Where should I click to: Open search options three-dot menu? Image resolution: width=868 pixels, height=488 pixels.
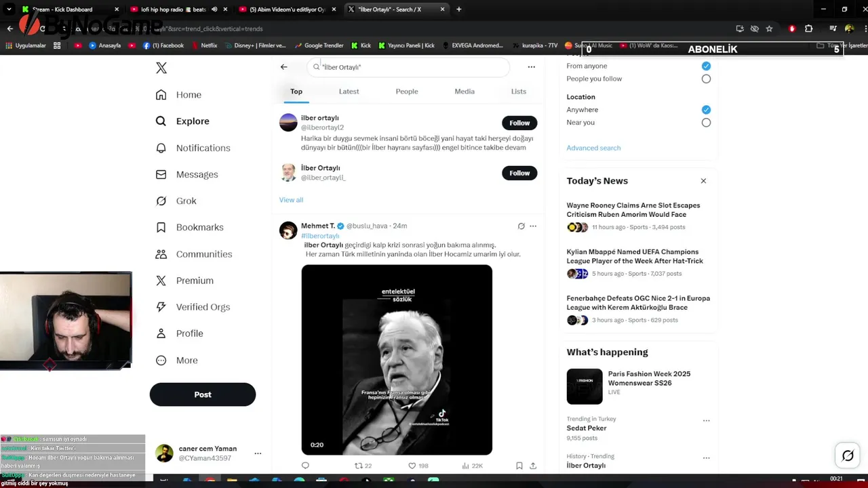(532, 67)
